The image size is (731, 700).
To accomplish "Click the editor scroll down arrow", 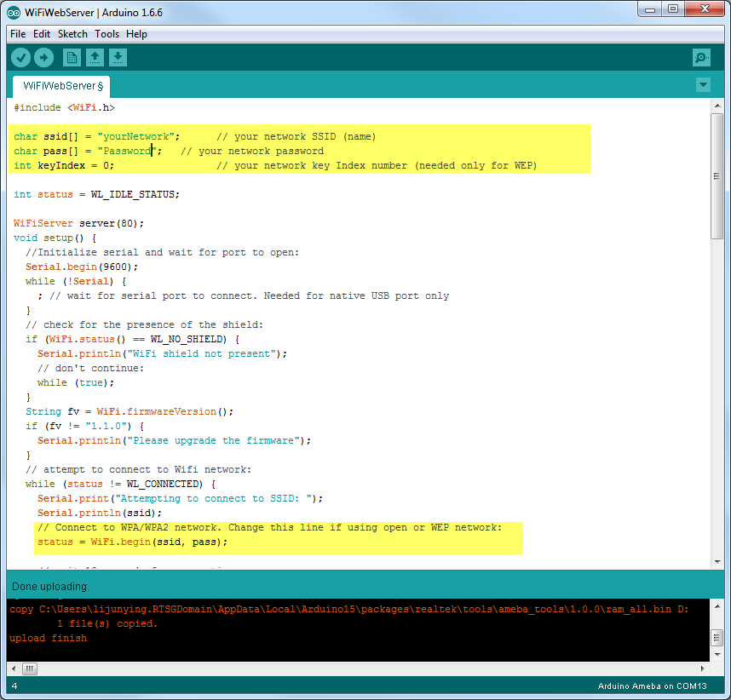I will (717, 562).
